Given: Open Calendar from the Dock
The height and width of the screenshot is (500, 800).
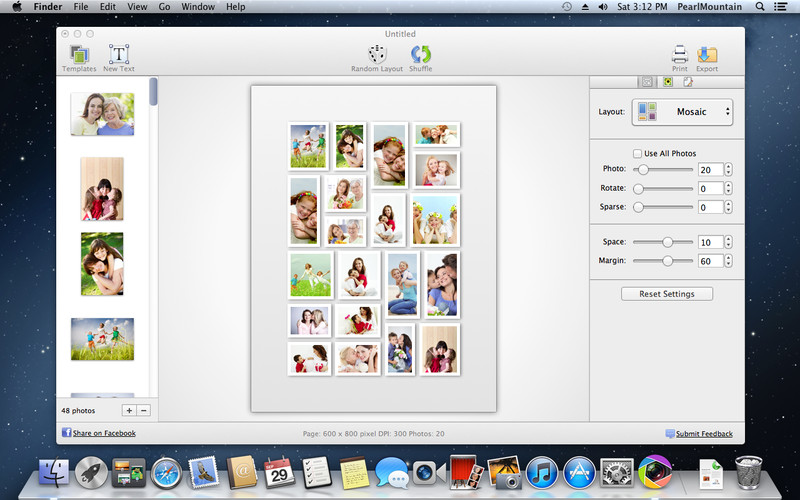Looking at the screenshot, I should pyautogui.click(x=279, y=472).
